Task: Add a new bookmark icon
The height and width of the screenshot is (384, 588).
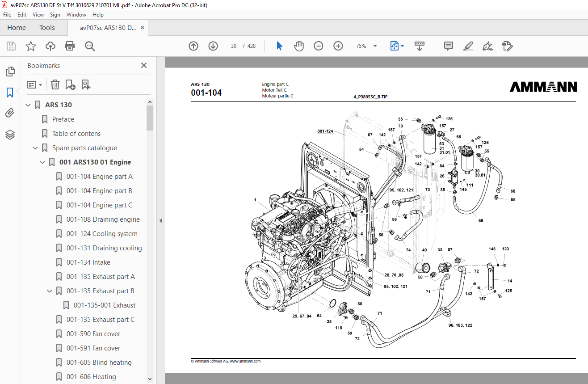Action: point(70,84)
